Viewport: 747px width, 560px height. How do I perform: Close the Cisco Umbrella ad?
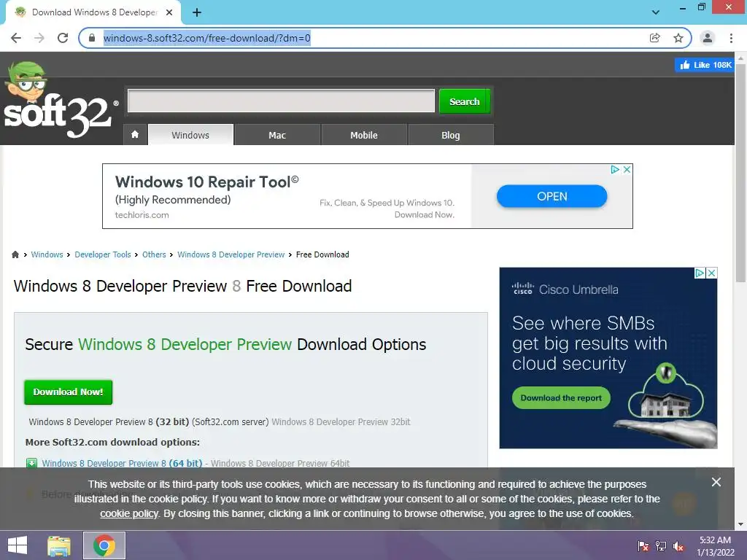coord(711,273)
